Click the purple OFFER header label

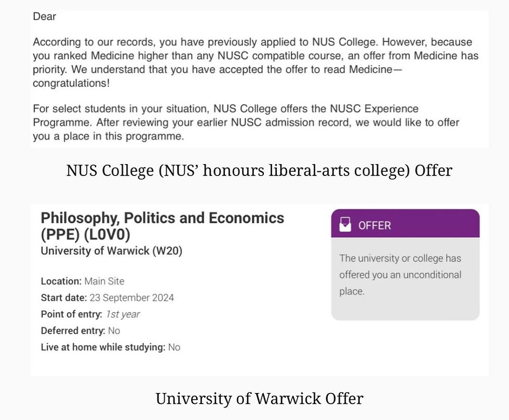click(x=374, y=225)
